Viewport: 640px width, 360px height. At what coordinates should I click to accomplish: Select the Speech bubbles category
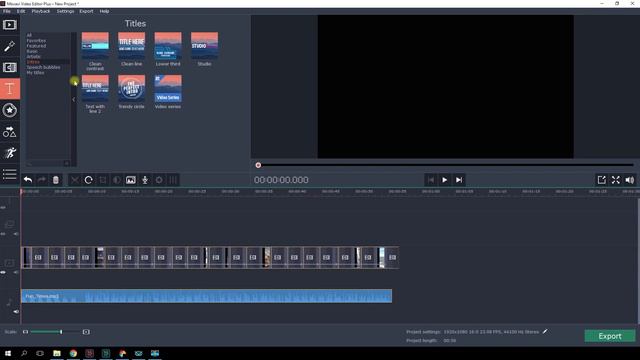pyautogui.click(x=43, y=67)
